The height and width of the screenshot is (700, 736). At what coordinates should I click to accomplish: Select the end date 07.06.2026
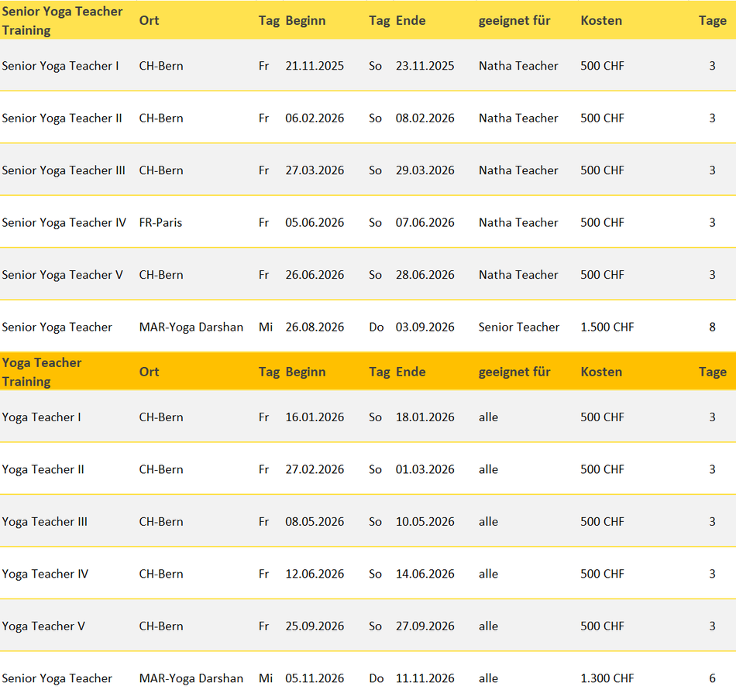pos(425,223)
